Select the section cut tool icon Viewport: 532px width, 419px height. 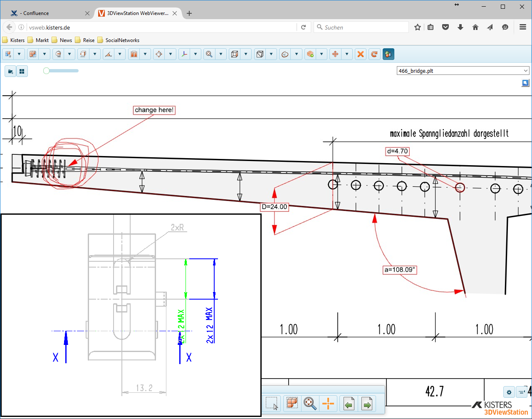(x=134, y=54)
